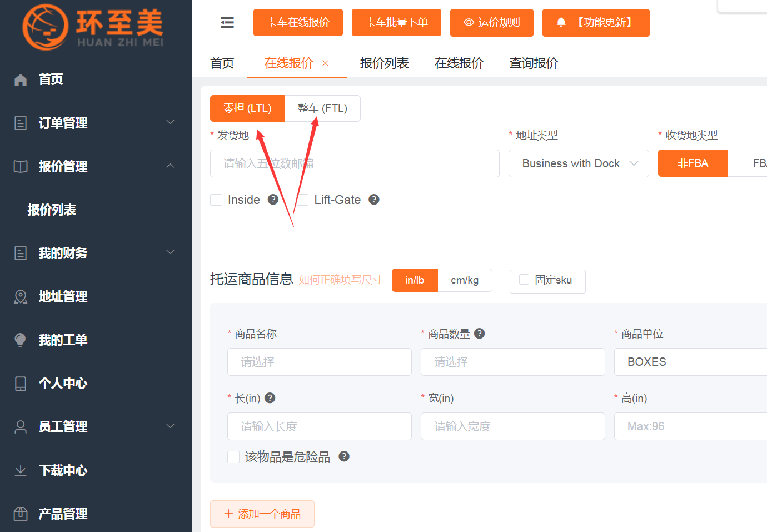This screenshot has width=767, height=532.
Task: Open the 运价规则 button
Action: click(492, 23)
